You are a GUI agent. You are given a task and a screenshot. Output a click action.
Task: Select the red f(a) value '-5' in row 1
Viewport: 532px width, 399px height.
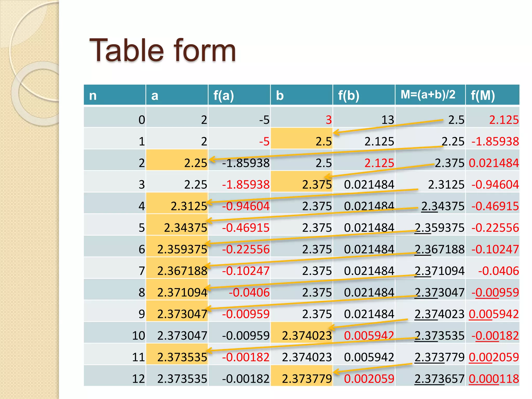[264, 141]
